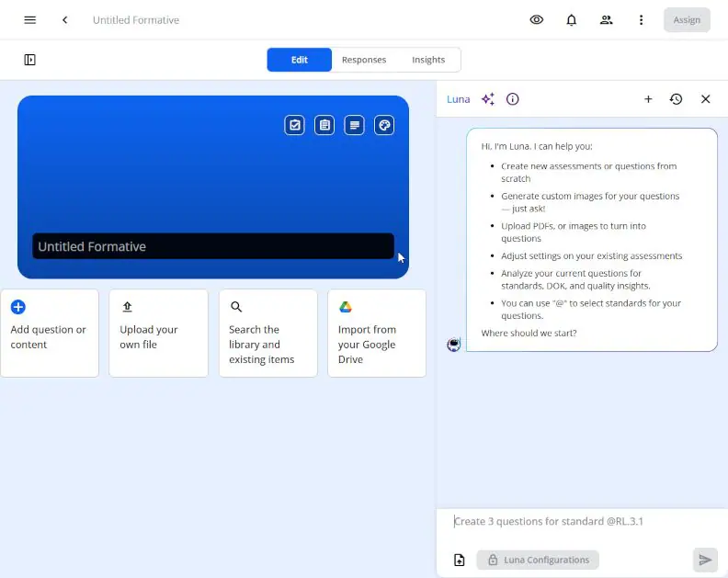Open Luna info circle icon
Viewport: 728px width, 578px height.
click(512, 99)
